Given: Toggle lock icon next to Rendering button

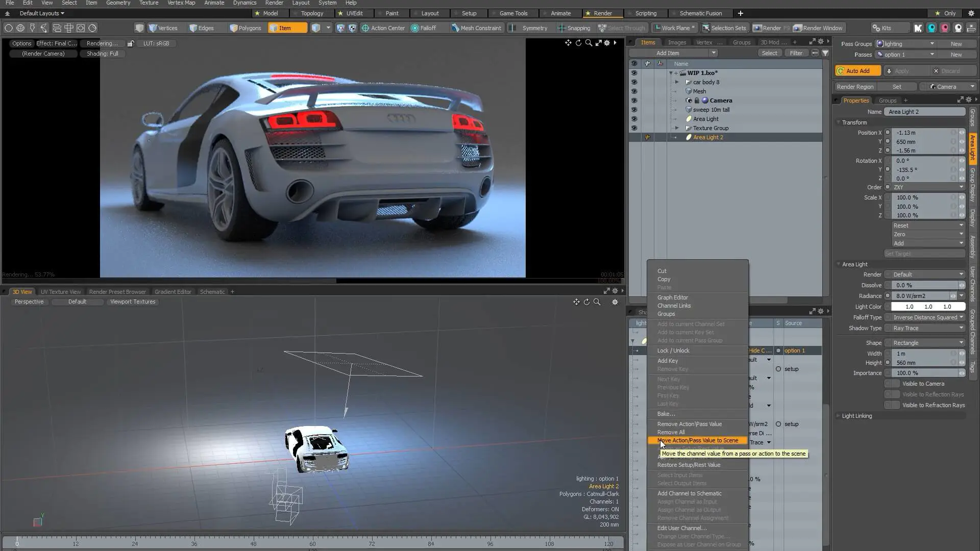Looking at the screenshot, I should (x=131, y=43).
